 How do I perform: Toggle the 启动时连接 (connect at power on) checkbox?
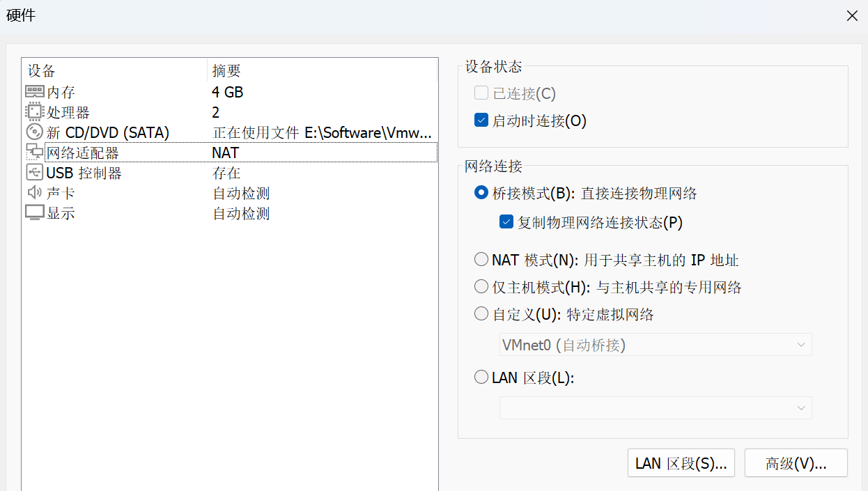coord(481,120)
